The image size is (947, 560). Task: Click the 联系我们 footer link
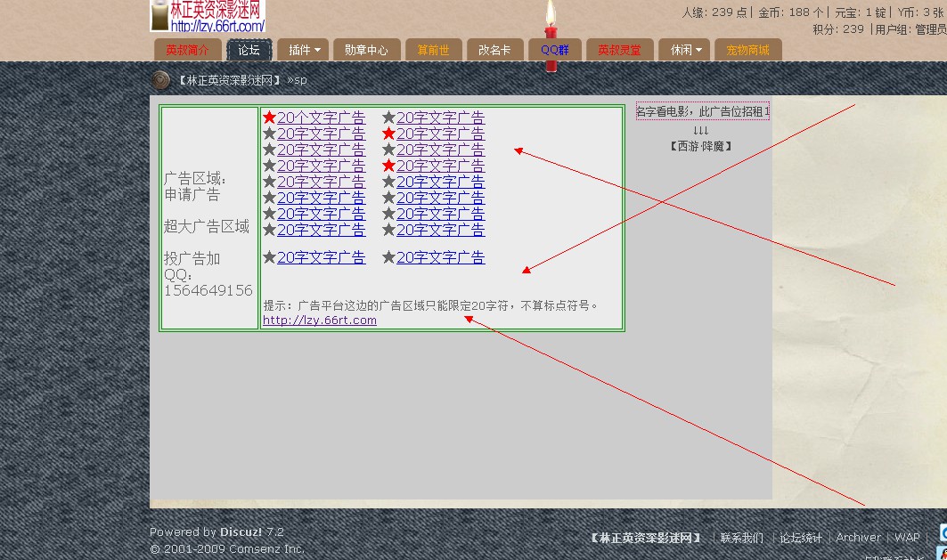pyautogui.click(x=742, y=538)
